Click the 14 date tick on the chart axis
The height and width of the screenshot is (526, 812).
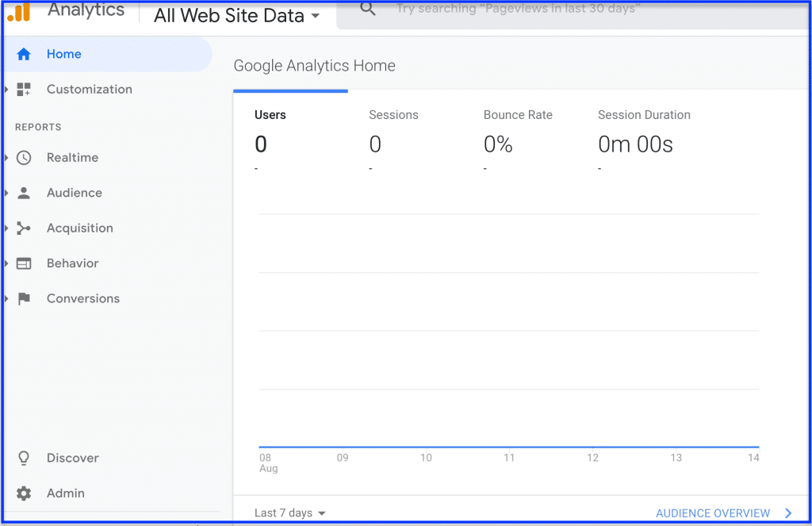coord(753,458)
